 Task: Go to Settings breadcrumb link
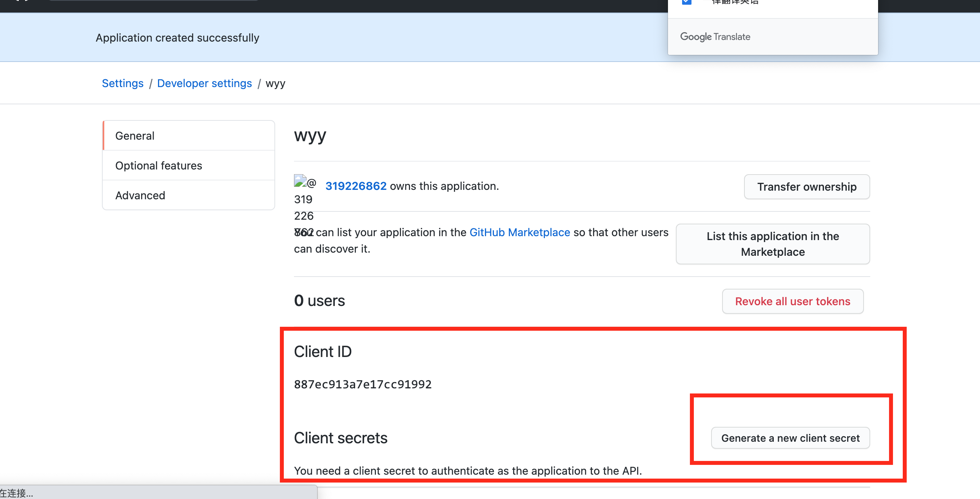(123, 84)
